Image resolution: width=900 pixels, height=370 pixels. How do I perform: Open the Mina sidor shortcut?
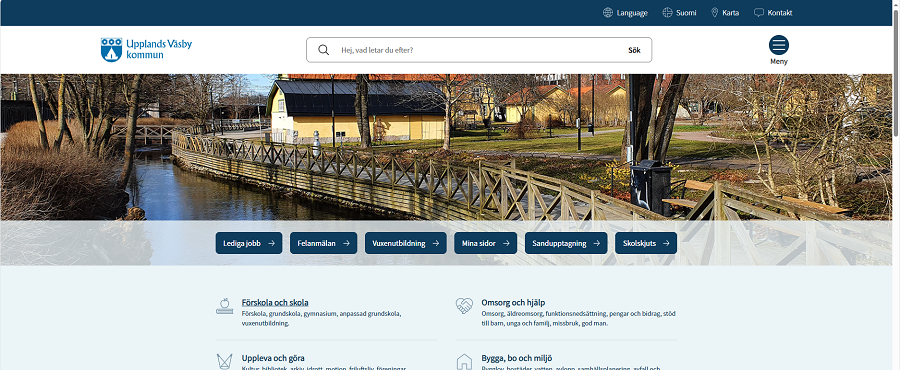pos(486,243)
